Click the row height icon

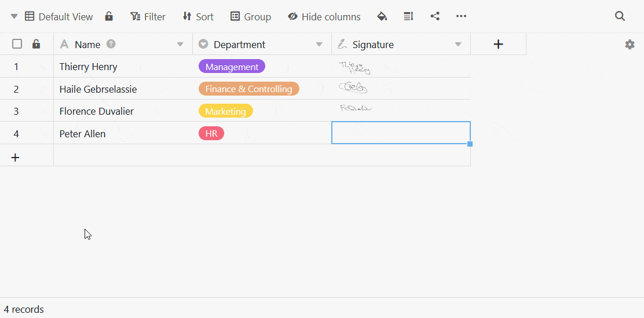[408, 16]
